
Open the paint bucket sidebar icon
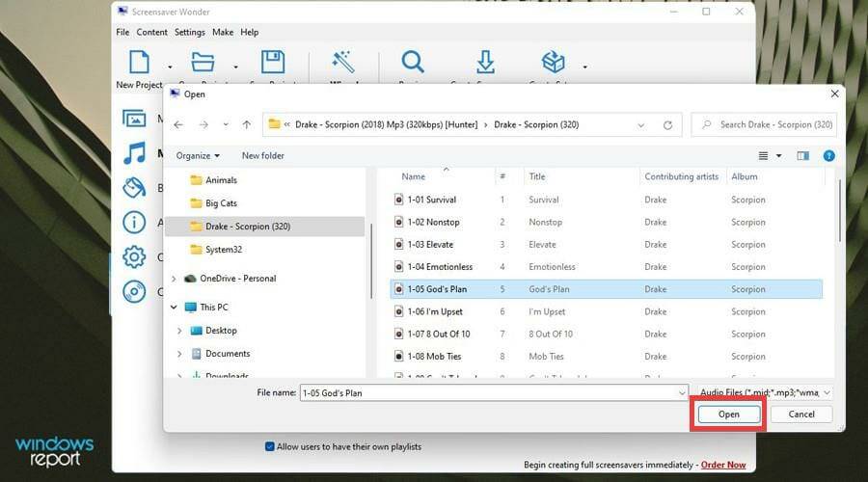pos(134,188)
